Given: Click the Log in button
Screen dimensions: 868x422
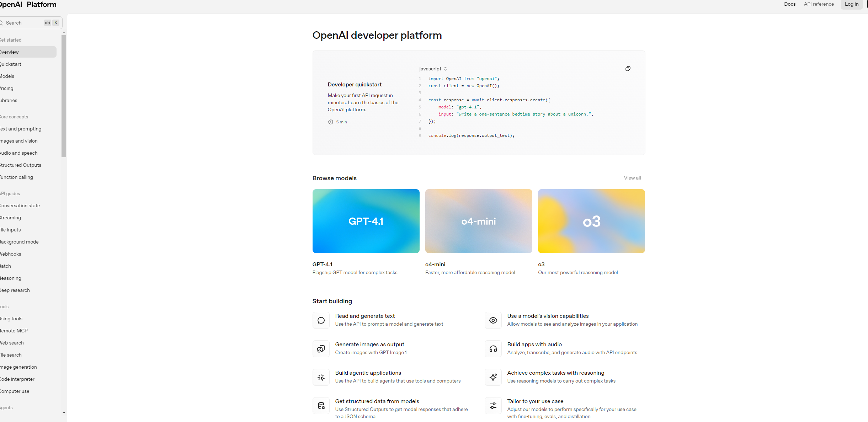Looking at the screenshot, I should pyautogui.click(x=852, y=4).
